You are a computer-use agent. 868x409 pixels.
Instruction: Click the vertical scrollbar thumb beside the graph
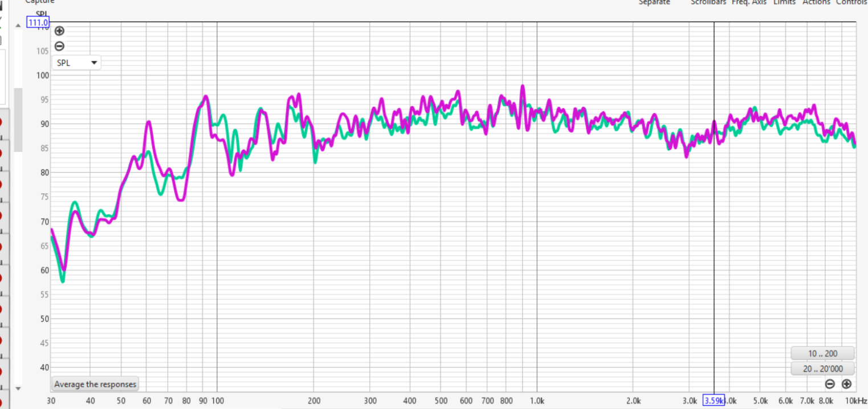(x=18, y=120)
